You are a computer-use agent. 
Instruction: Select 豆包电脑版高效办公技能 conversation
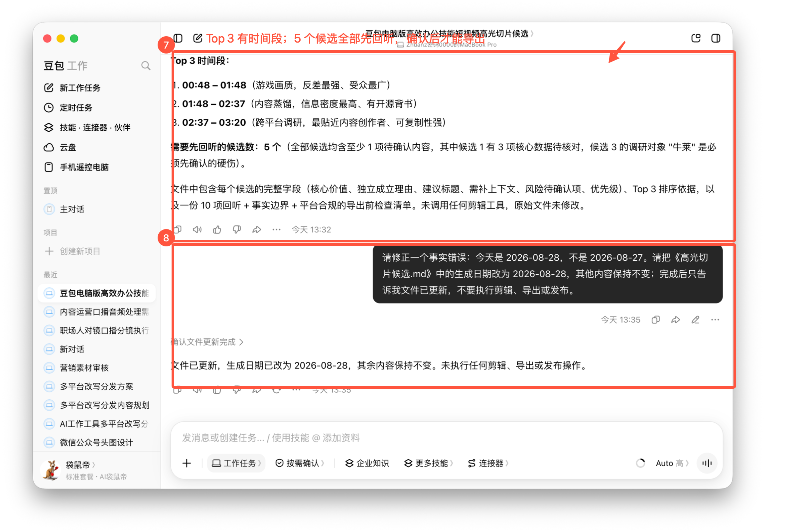(x=97, y=293)
